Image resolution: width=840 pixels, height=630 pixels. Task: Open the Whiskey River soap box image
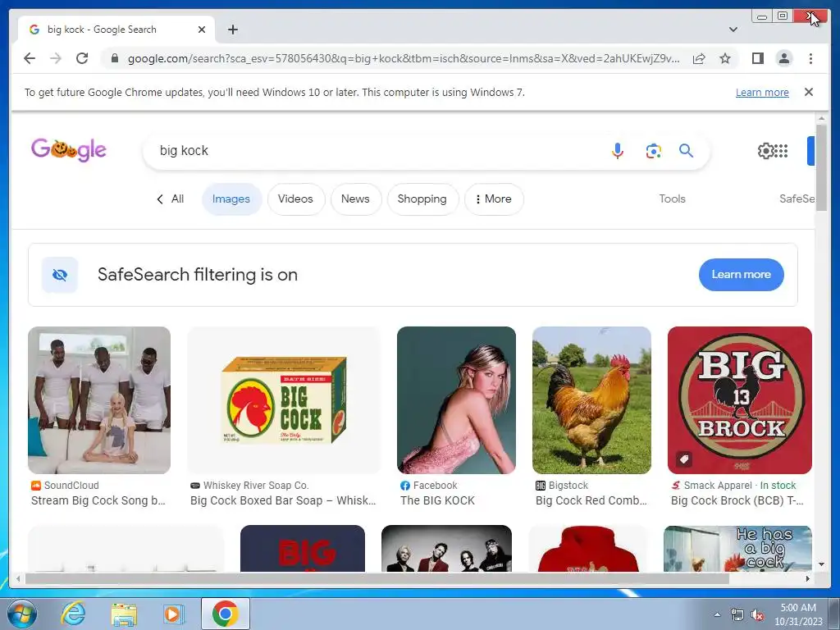[284, 400]
